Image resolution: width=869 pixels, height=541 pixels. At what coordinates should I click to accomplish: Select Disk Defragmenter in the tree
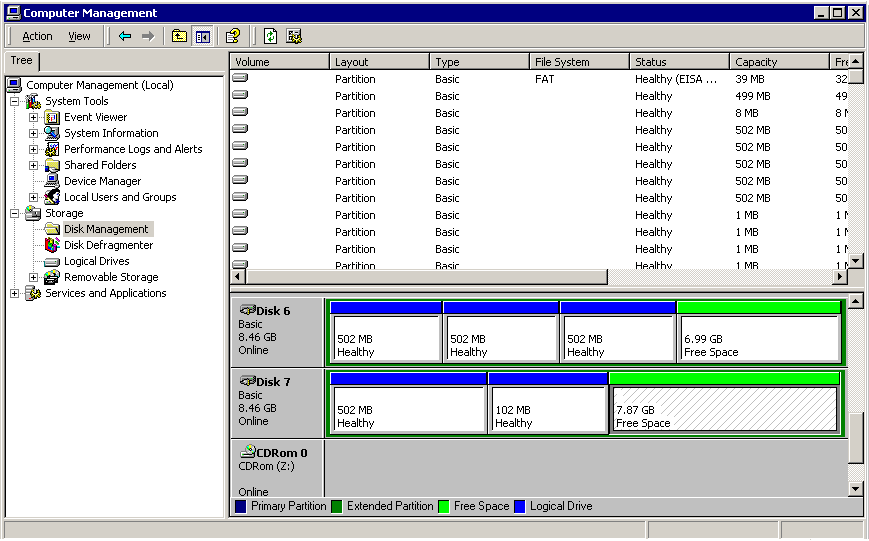click(108, 245)
